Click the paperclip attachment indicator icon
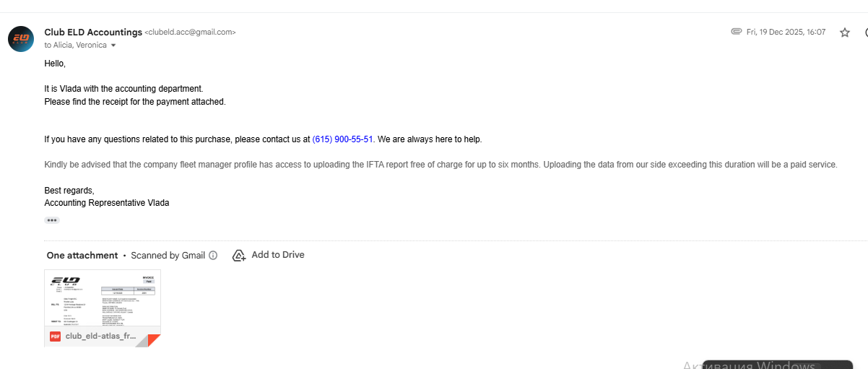 click(737, 32)
